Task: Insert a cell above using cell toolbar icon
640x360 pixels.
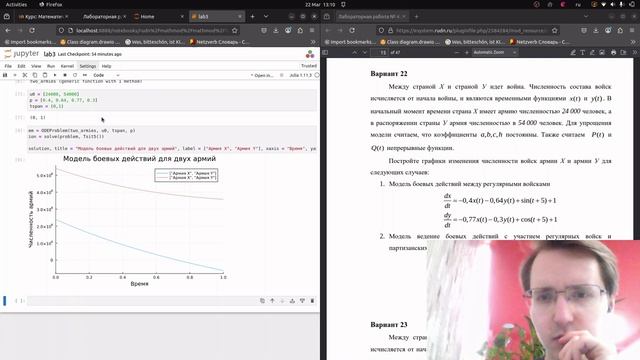Action: (292, 301)
